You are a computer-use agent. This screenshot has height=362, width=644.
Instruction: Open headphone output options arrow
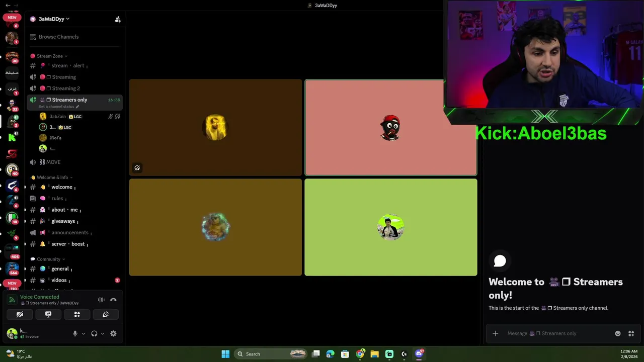point(103,333)
